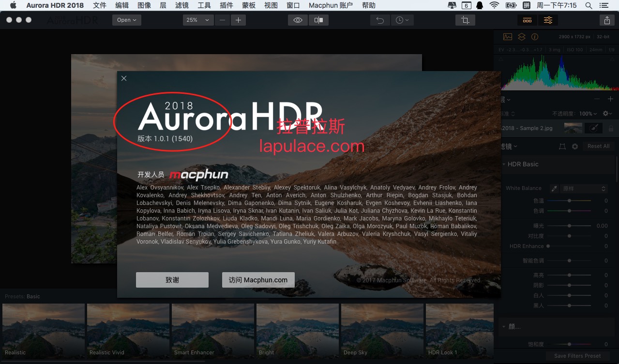
Task: Open the 滤镜 menu
Action: tap(182, 5)
